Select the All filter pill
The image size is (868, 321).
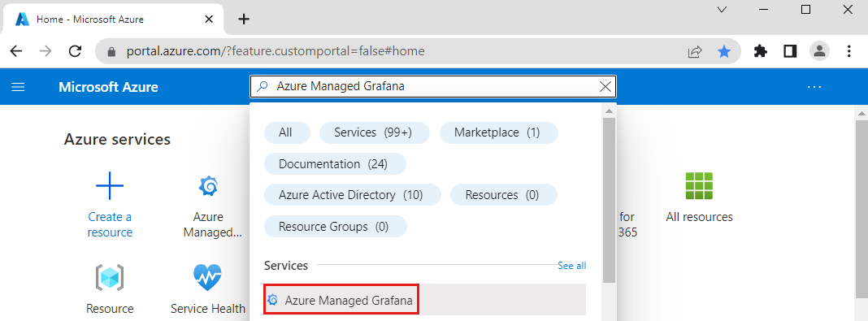(x=288, y=132)
